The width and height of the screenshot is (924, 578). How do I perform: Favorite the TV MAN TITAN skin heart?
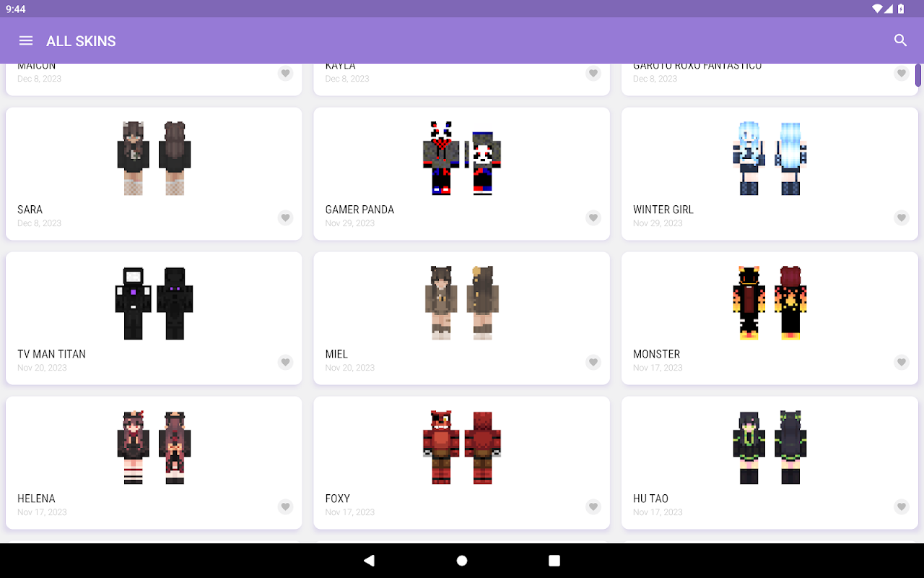[286, 362]
